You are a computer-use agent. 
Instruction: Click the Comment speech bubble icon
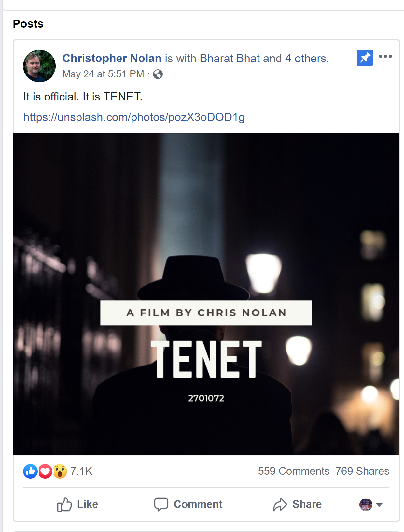[x=161, y=504]
